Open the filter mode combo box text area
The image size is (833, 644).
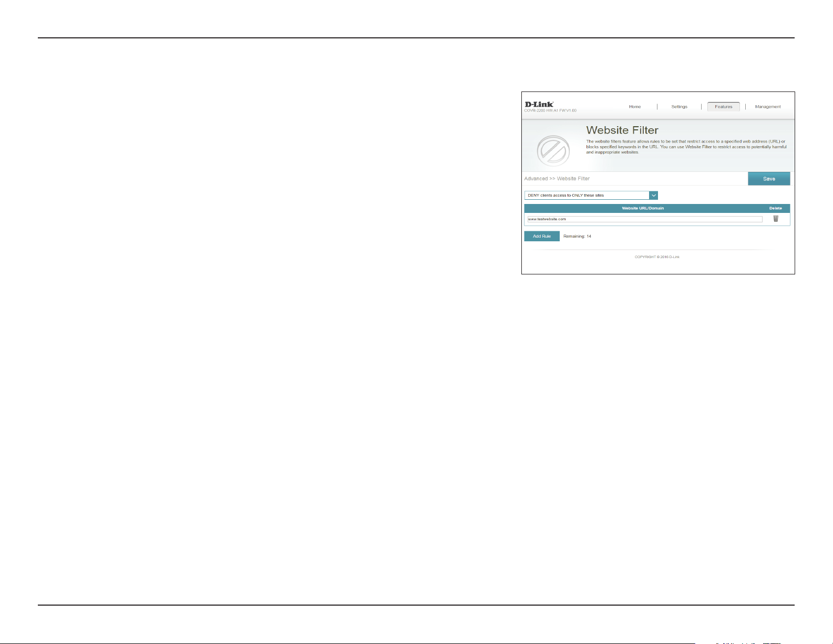pos(587,195)
